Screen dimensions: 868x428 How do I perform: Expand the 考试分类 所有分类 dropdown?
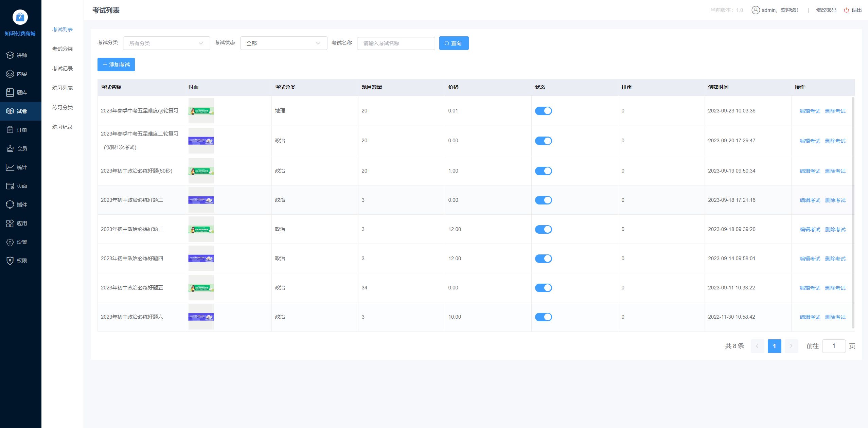click(166, 43)
